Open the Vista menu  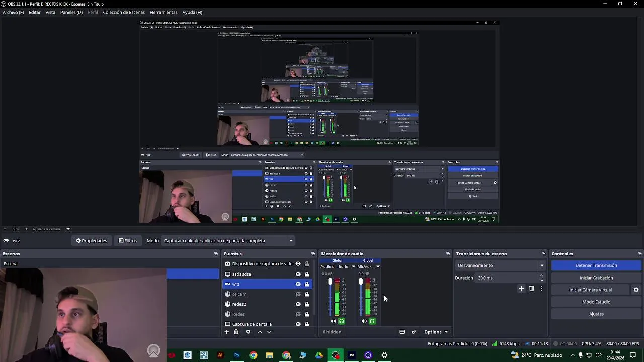click(50, 12)
